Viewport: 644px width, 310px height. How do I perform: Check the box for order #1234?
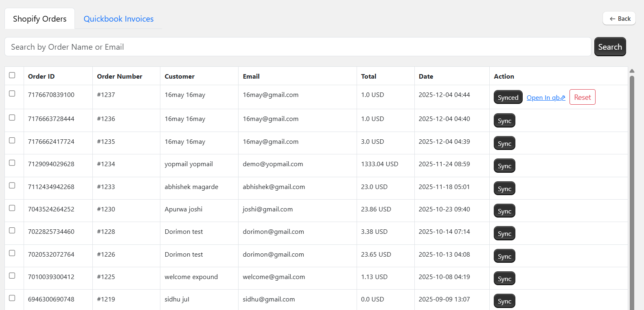click(12, 163)
